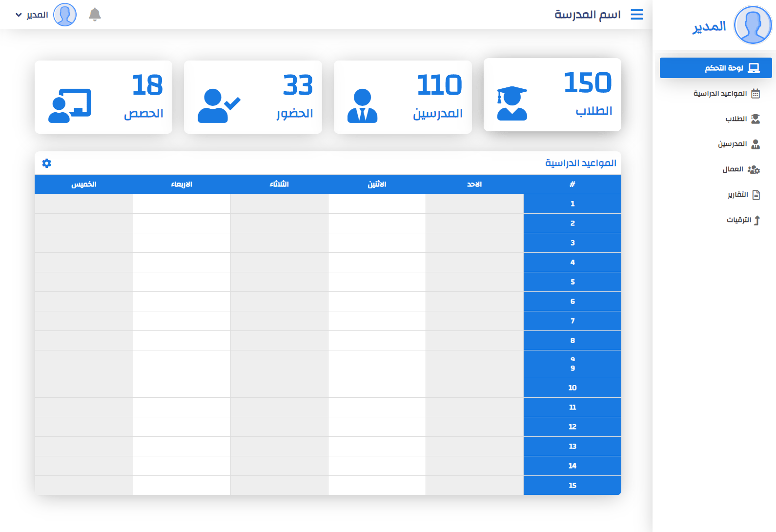
Task: Click the اسم المدرسة school name title
Action: click(x=587, y=15)
